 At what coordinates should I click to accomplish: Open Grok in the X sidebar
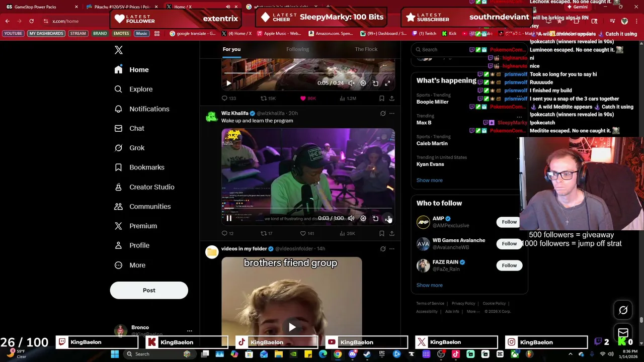tap(129, 148)
